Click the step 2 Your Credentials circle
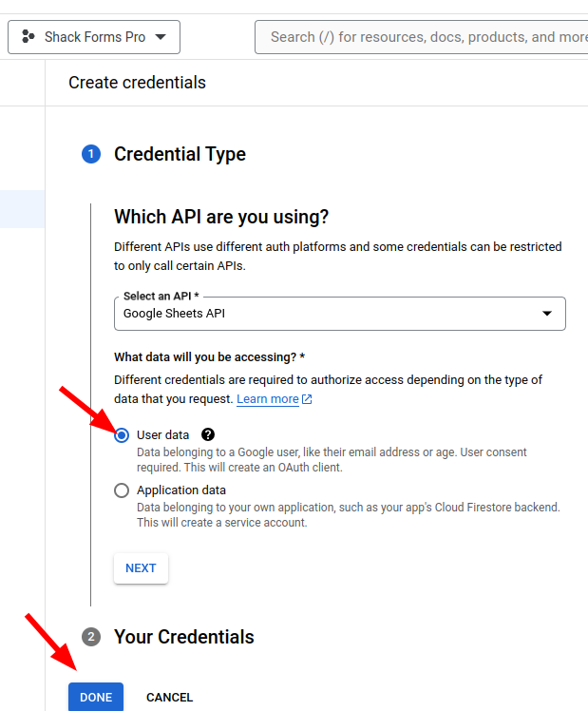The height and width of the screenshot is (711, 588). pyautogui.click(x=91, y=637)
